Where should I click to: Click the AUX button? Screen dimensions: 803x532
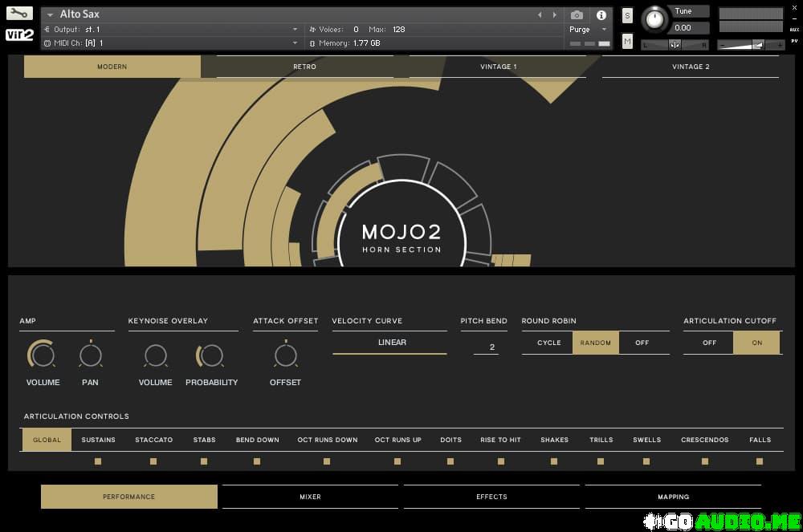794,30
